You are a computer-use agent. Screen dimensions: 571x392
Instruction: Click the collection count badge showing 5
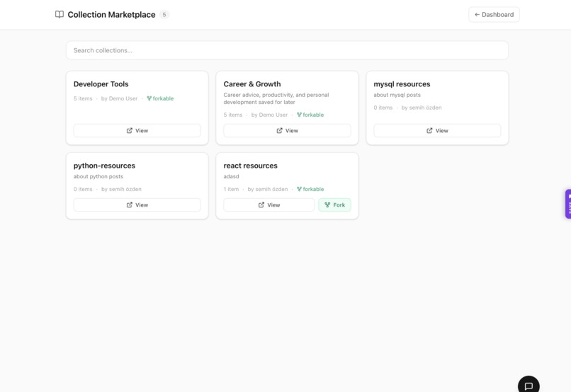pos(164,15)
